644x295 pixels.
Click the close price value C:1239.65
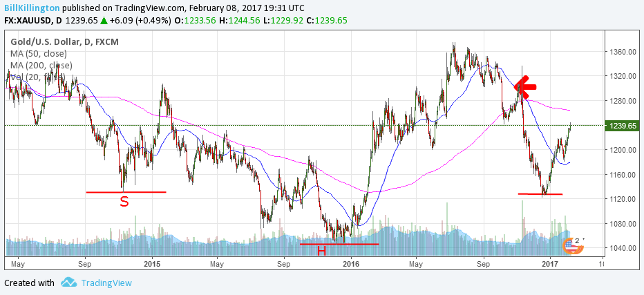tap(327, 21)
